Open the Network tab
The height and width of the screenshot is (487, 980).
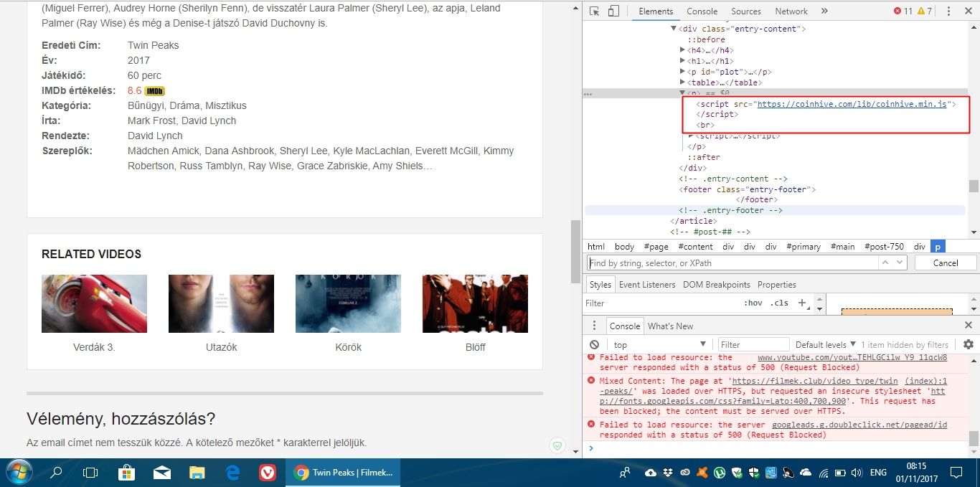[791, 11]
